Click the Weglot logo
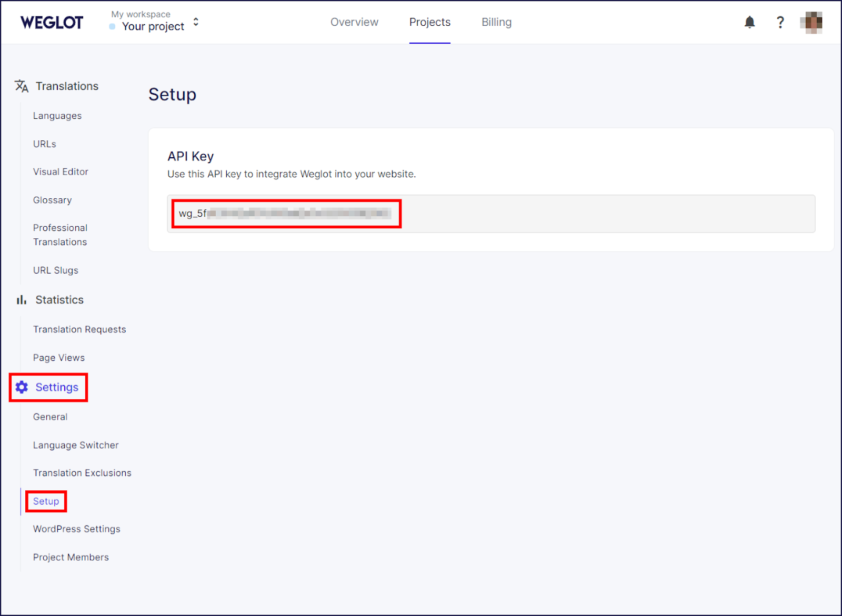Screen dimensions: 842x616 51,22
